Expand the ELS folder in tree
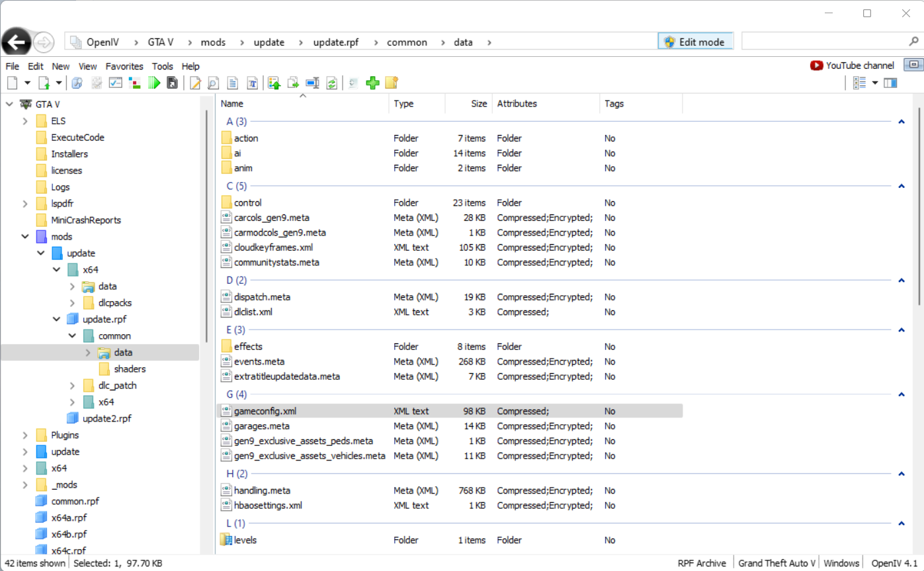924x571 pixels. pos(25,121)
